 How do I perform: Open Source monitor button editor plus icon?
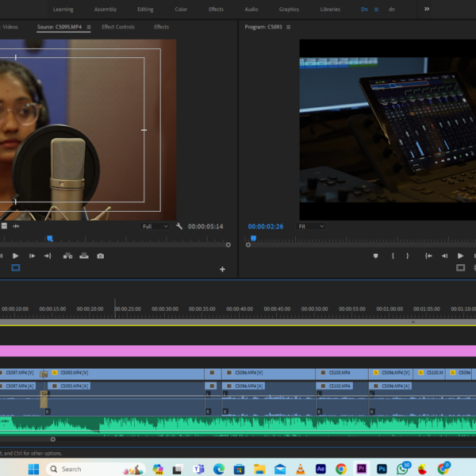[x=222, y=269]
